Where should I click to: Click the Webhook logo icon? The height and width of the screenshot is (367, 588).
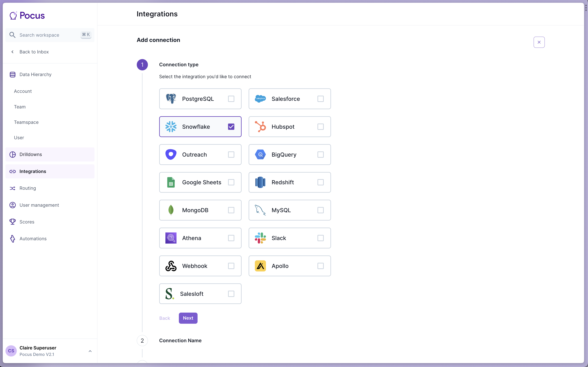coord(171,266)
